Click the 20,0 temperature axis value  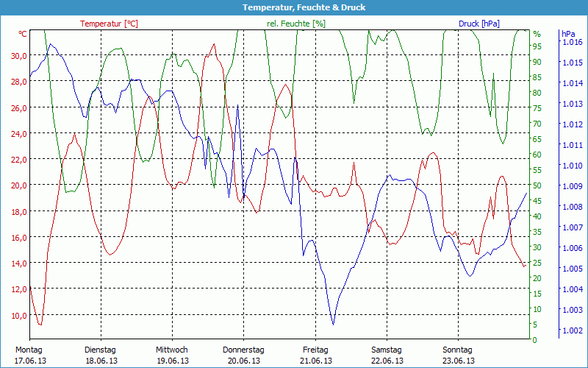click(19, 185)
